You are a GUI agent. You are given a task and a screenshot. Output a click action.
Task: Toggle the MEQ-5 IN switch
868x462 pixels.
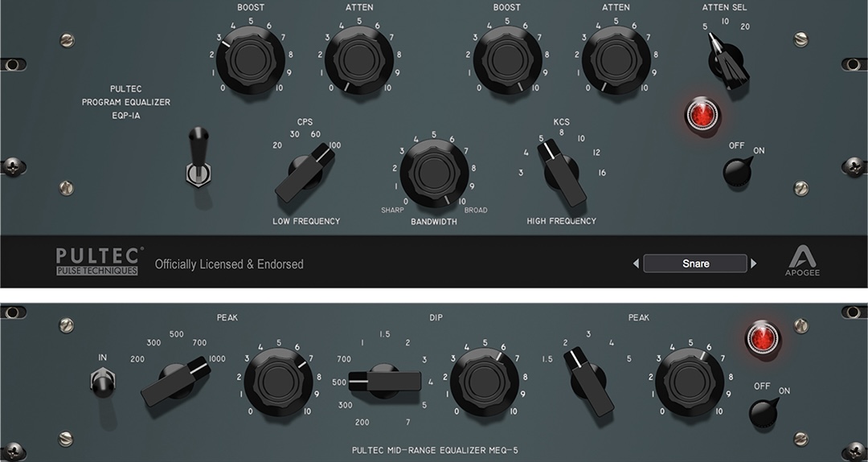click(102, 382)
